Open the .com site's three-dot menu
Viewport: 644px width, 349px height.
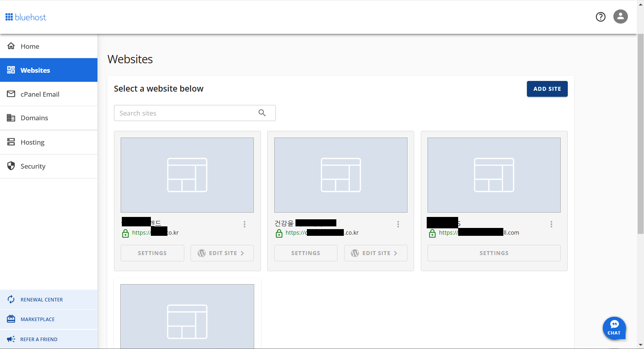(x=551, y=224)
